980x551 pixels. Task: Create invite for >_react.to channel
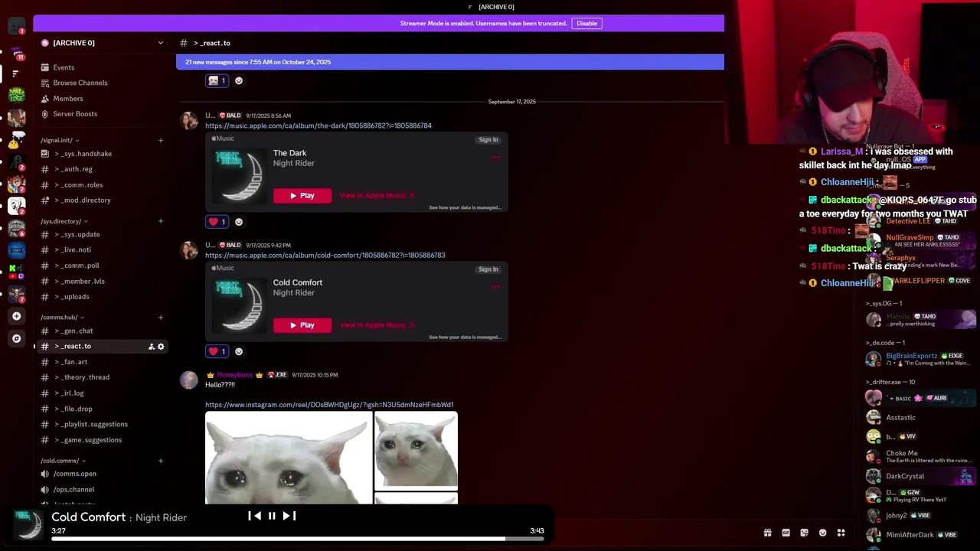(x=151, y=347)
